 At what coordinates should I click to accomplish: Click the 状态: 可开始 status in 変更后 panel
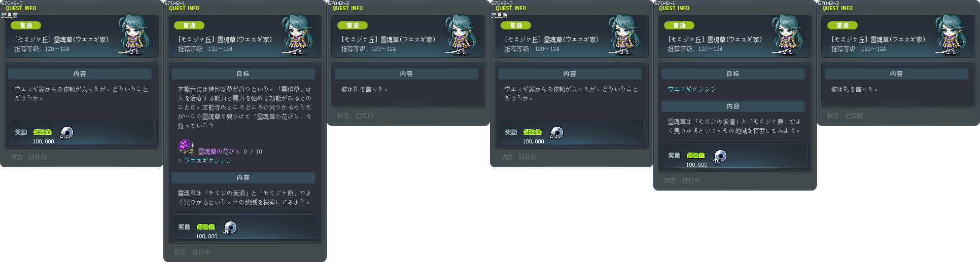point(518,158)
